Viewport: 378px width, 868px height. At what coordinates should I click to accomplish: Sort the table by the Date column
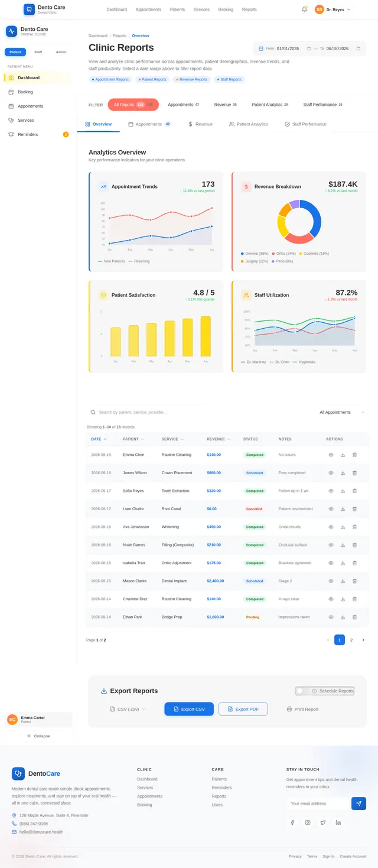pos(99,439)
